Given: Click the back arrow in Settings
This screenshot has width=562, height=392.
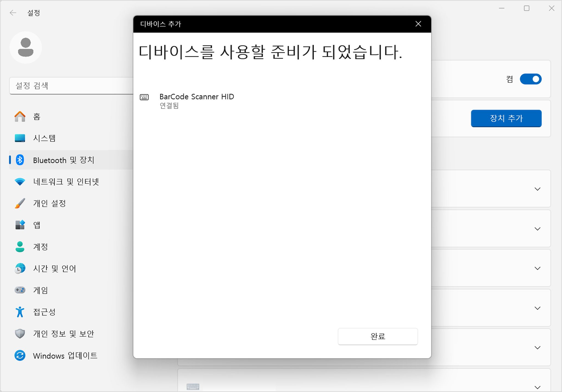Looking at the screenshot, I should [13, 13].
